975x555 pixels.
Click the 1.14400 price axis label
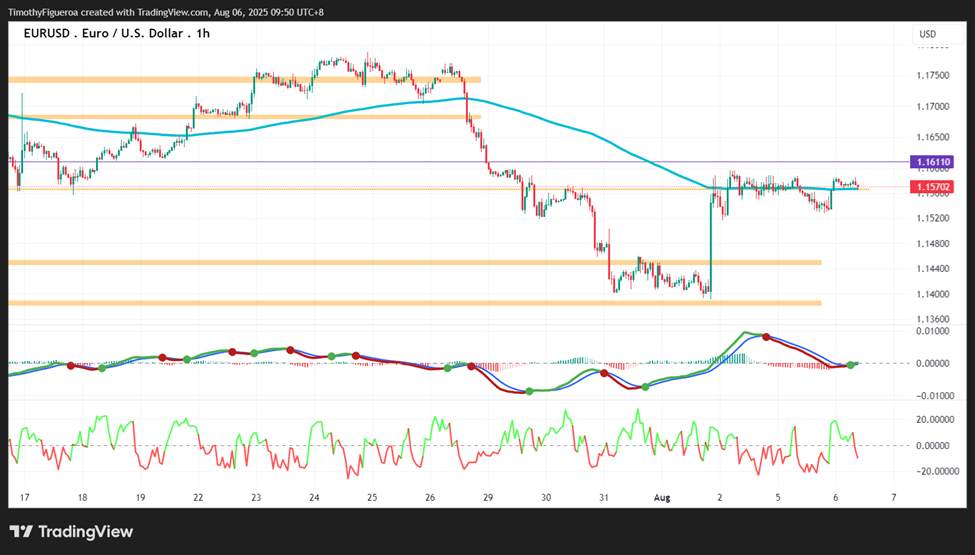tap(933, 269)
